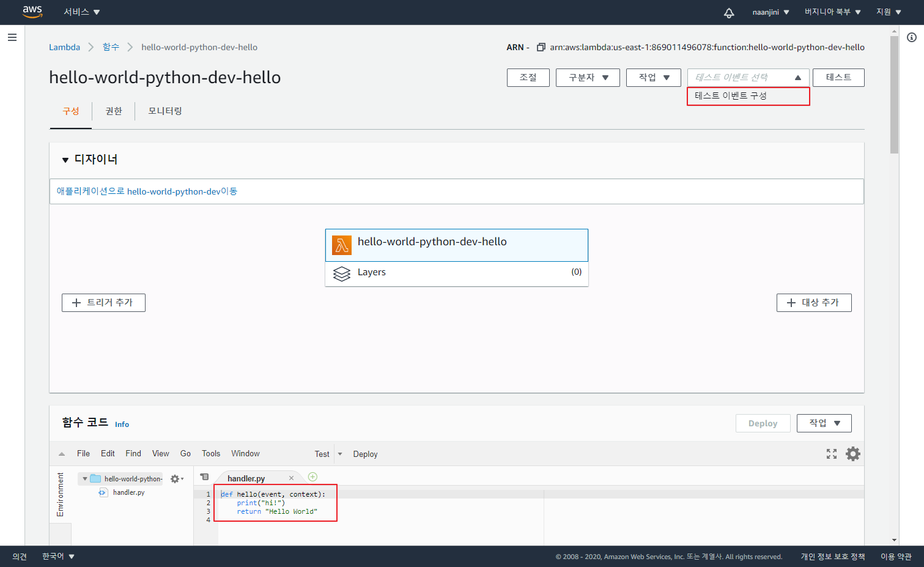Open the 테스트 이벤트 선택 dropdown
Viewport: 924px width, 567px height.
point(748,78)
